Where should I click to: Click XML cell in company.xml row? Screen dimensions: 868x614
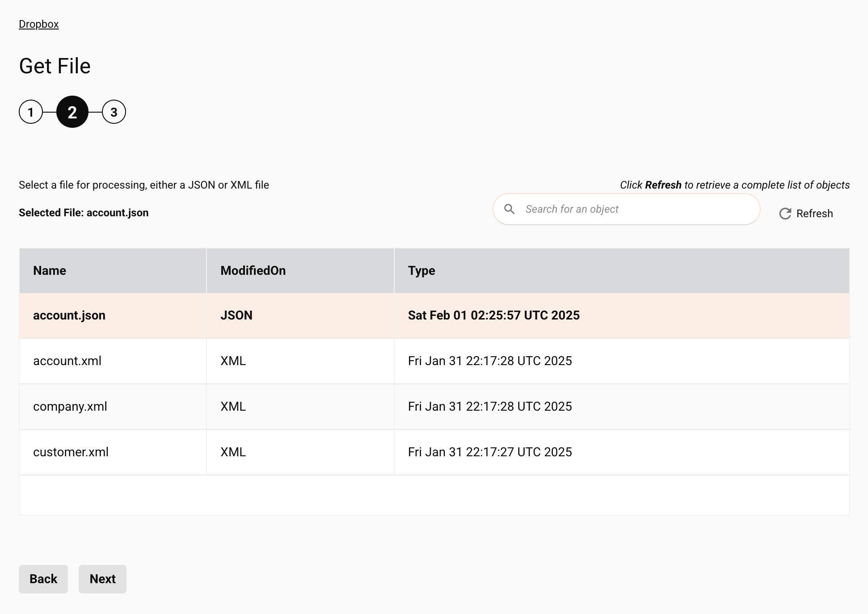click(233, 407)
